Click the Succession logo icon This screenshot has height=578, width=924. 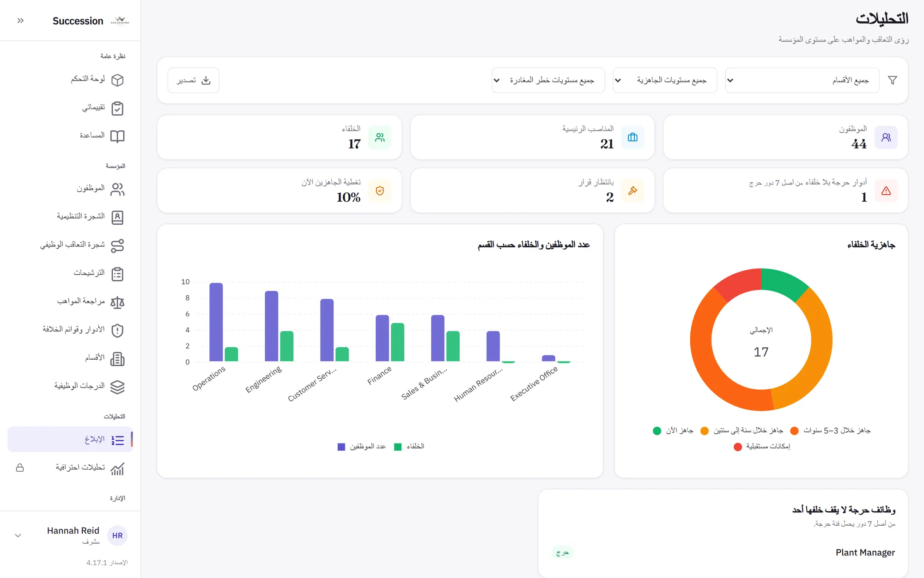click(x=120, y=20)
